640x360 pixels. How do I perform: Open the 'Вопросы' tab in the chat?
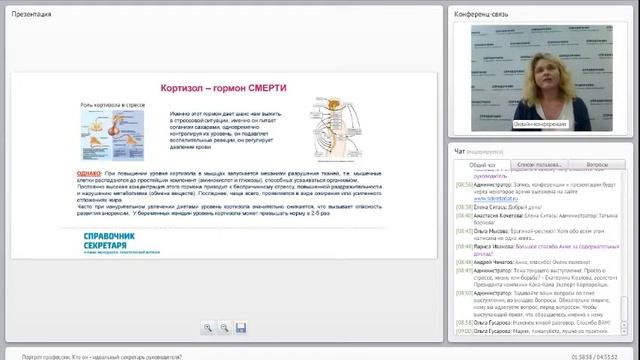point(597,164)
